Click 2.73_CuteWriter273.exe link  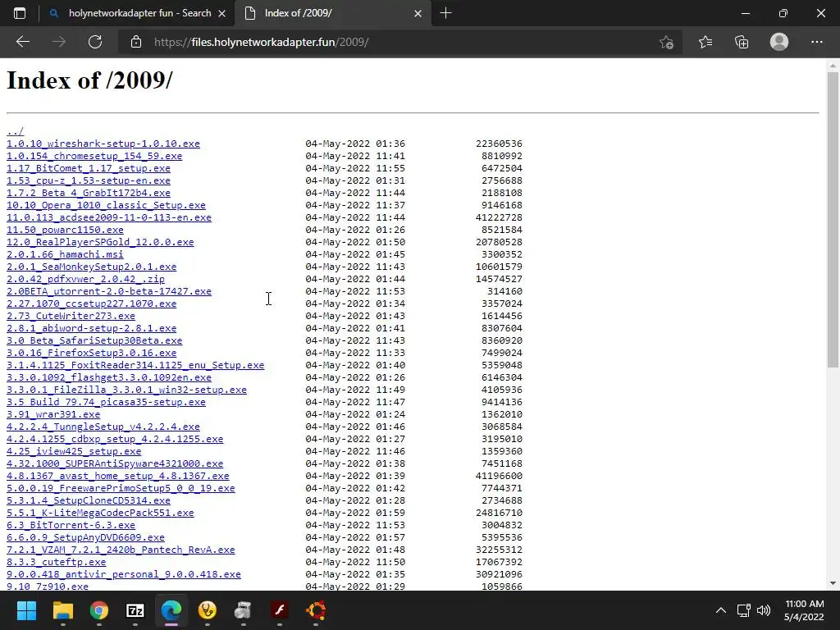pos(71,316)
